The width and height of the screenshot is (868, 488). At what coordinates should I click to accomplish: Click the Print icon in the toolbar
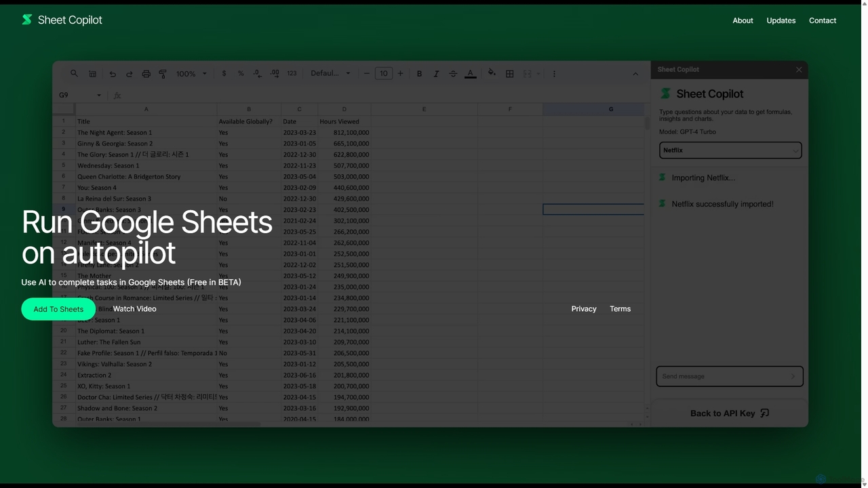[x=146, y=73]
